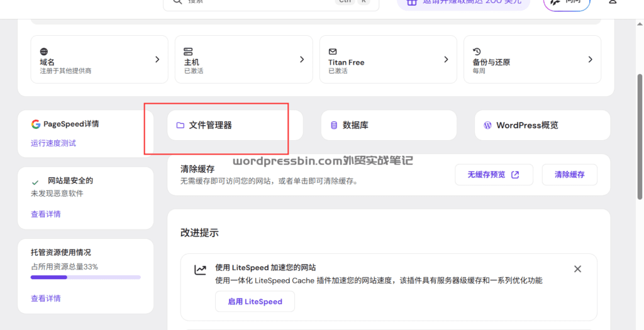
Task: Click the 改进提示 heading
Action: click(199, 233)
